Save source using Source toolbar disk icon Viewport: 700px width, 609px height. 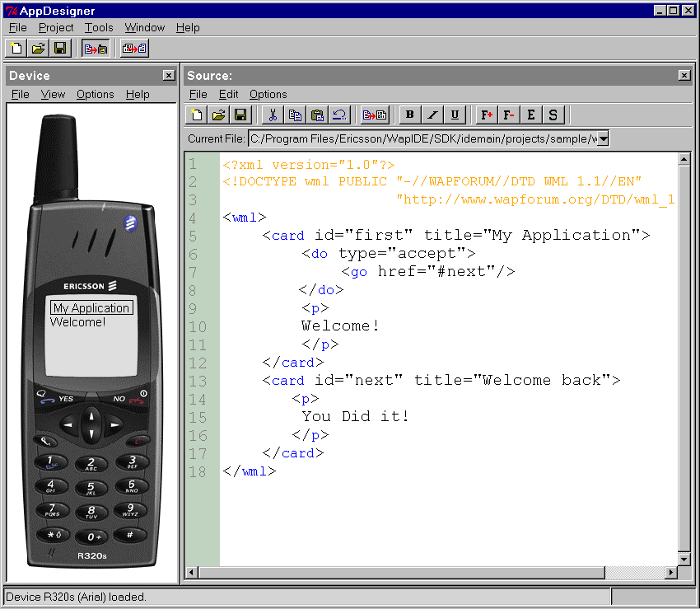(x=240, y=115)
